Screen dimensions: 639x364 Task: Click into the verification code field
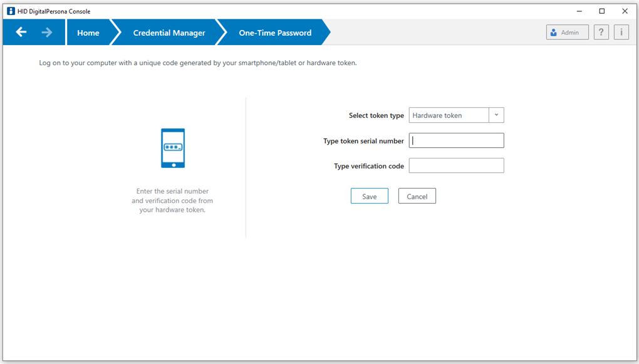click(x=456, y=166)
